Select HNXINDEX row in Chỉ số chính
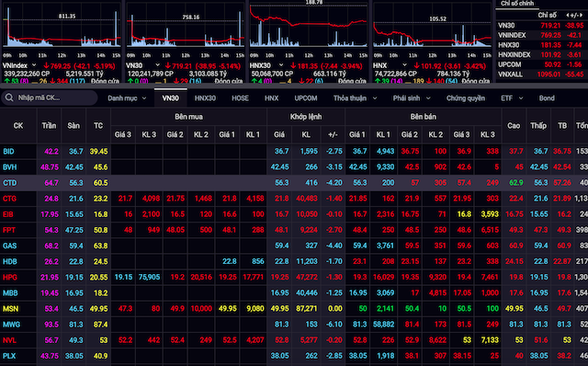This screenshot has width=588, height=366. pyautogui.click(x=541, y=55)
